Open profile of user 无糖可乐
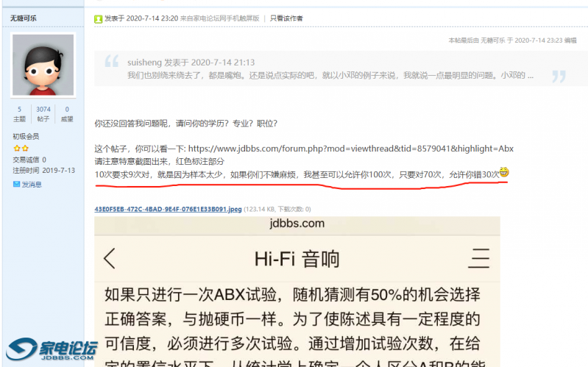 click(x=24, y=18)
